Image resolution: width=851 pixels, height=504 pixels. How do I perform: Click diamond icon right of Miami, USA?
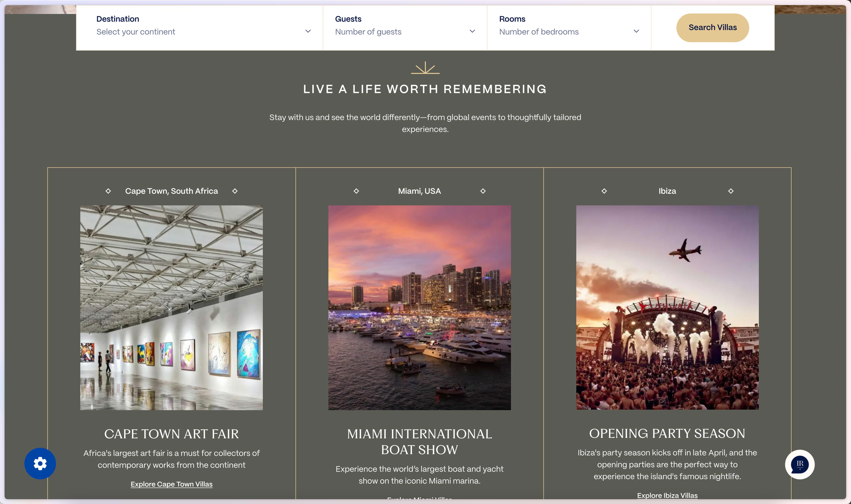tap(483, 191)
